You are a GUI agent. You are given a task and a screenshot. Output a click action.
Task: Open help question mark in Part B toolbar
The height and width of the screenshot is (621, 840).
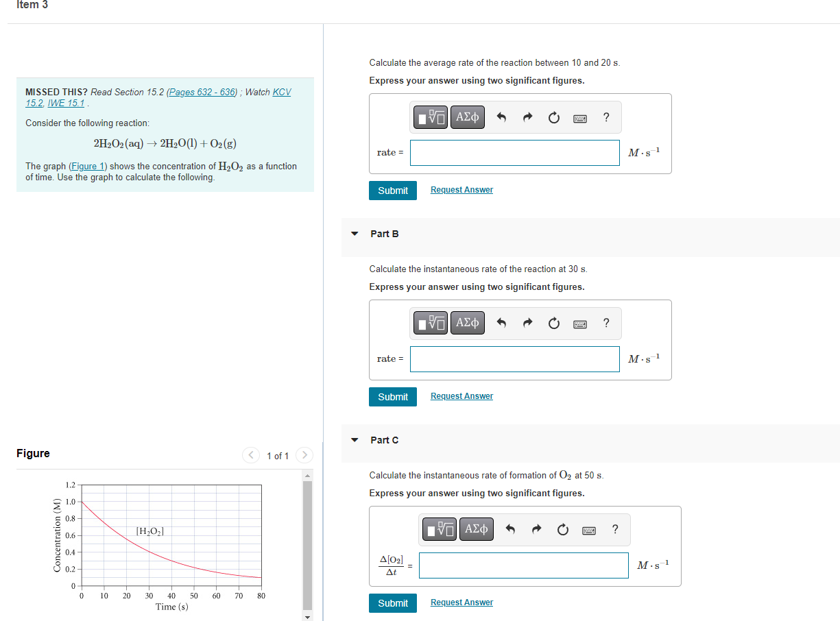coord(606,324)
